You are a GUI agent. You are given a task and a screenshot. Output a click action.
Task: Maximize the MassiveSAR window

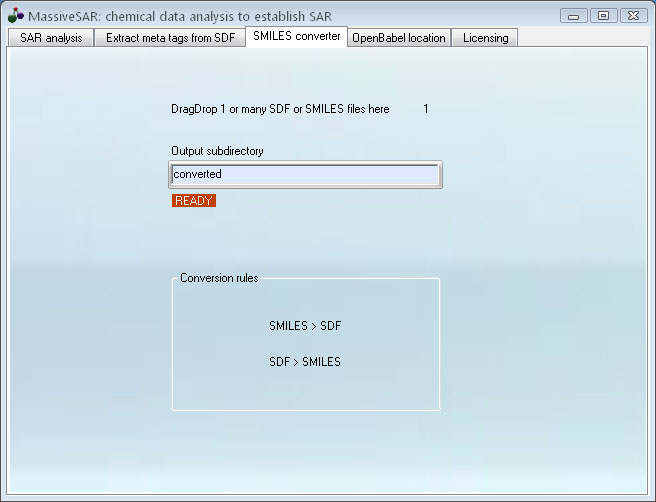tap(603, 15)
